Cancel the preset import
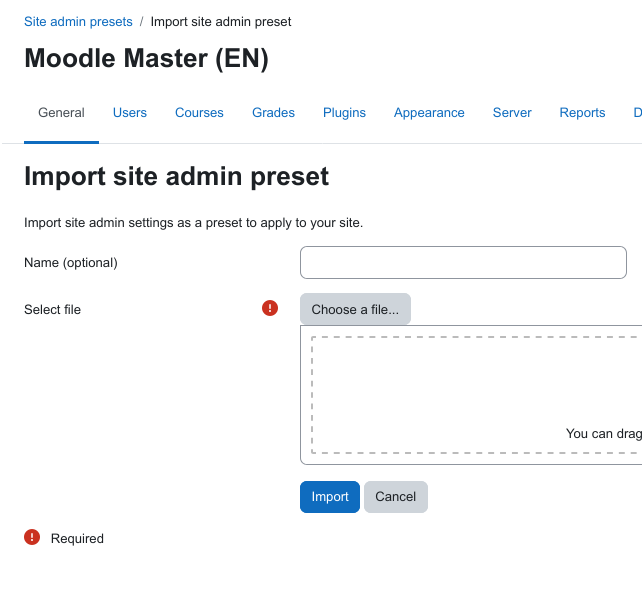The width and height of the screenshot is (642, 594). pos(396,497)
